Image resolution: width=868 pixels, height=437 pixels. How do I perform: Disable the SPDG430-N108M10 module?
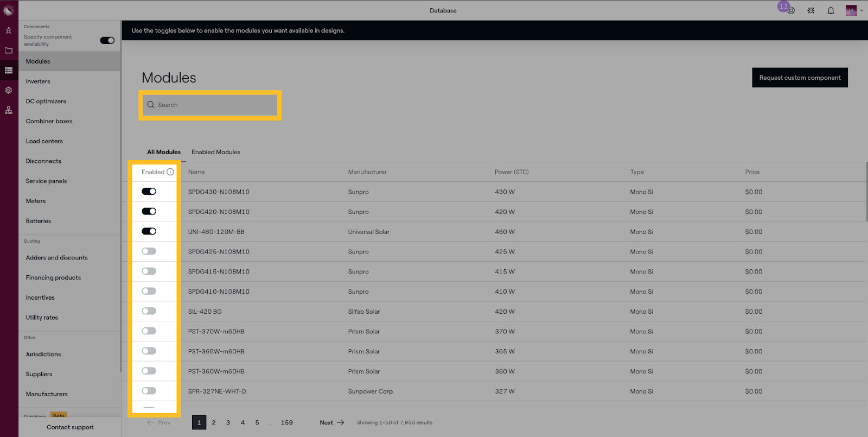(149, 191)
